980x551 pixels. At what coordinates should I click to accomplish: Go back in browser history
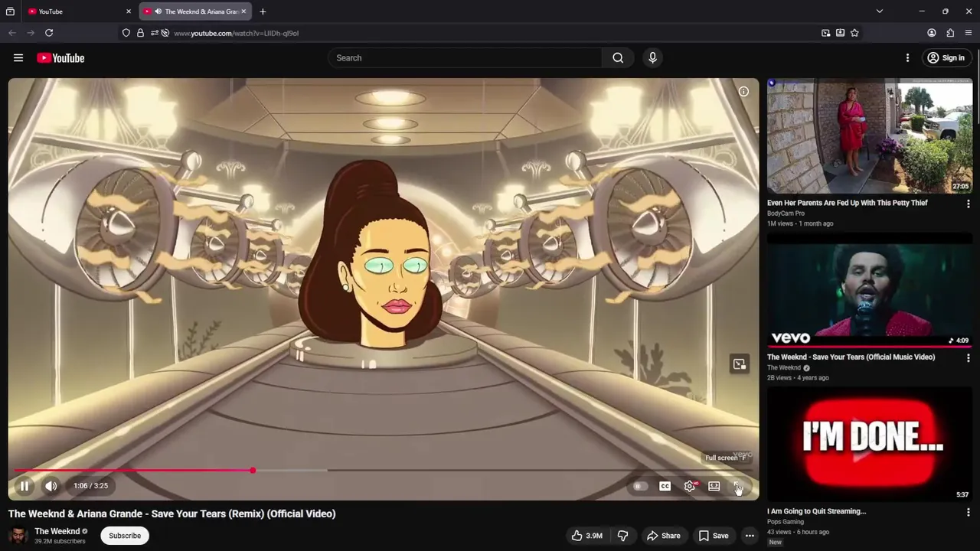(x=12, y=33)
